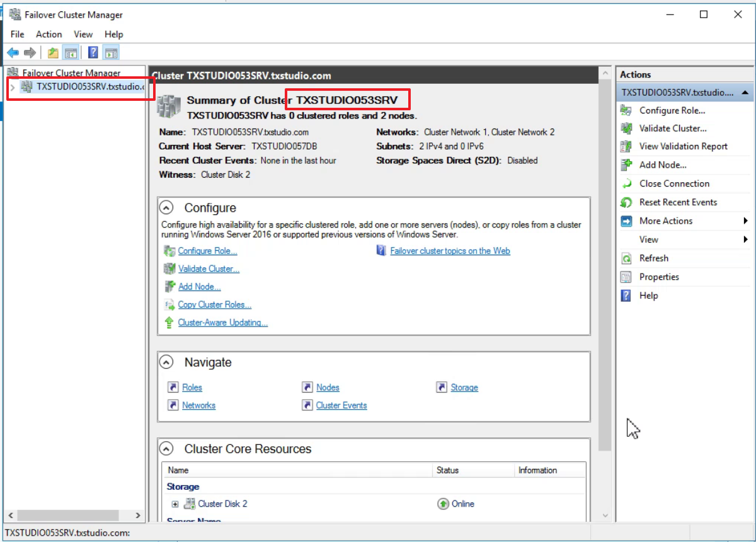Click green Online status icon
The width and height of the screenshot is (756, 542).
pos(443,504)
